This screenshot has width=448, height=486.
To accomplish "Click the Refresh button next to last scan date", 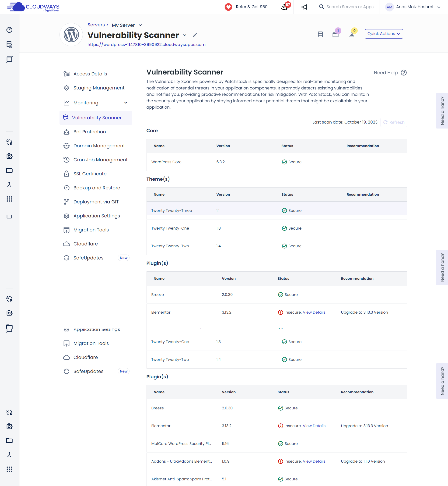I will tap(393, 122).
